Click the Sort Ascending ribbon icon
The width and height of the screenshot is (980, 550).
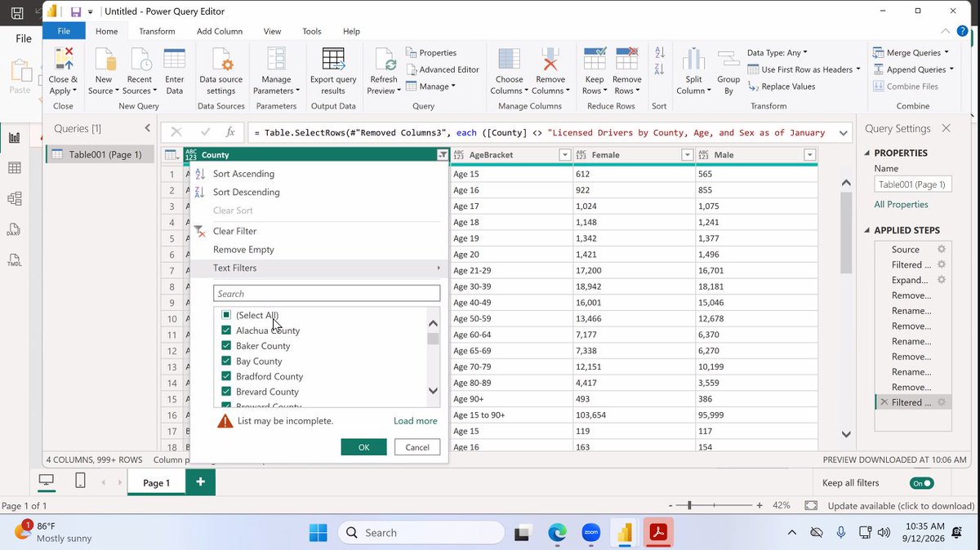click(x=660, y=52)
